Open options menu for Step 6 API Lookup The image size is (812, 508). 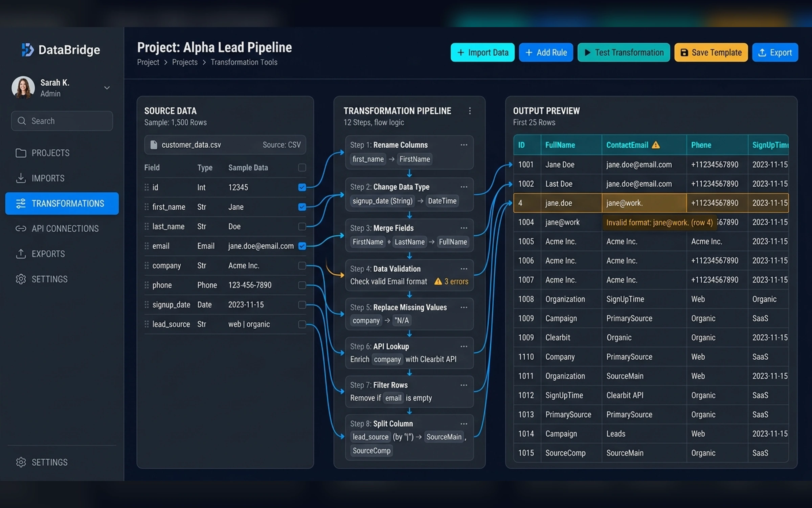[464, 346]
